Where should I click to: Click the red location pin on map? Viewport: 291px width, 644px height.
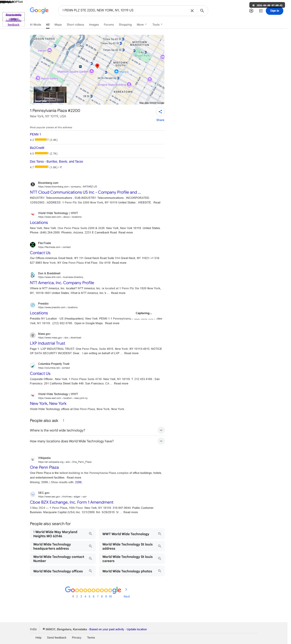tap(97, 66)
